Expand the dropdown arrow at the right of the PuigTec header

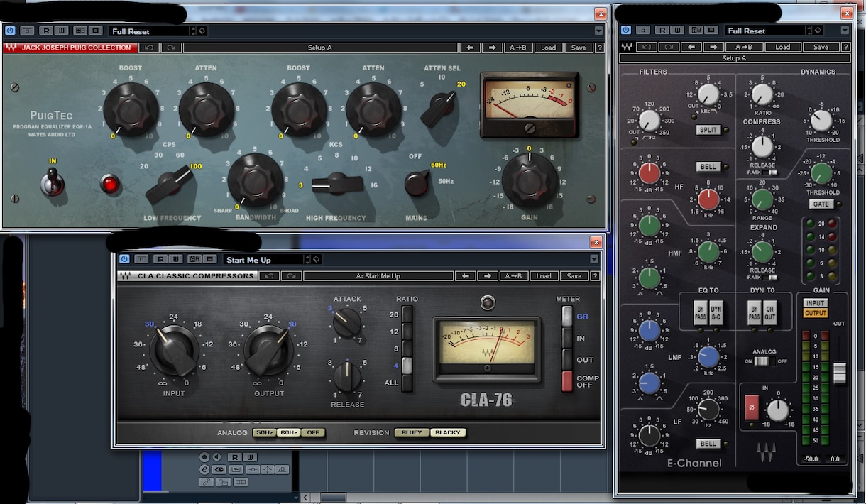[x=599, y=31]
